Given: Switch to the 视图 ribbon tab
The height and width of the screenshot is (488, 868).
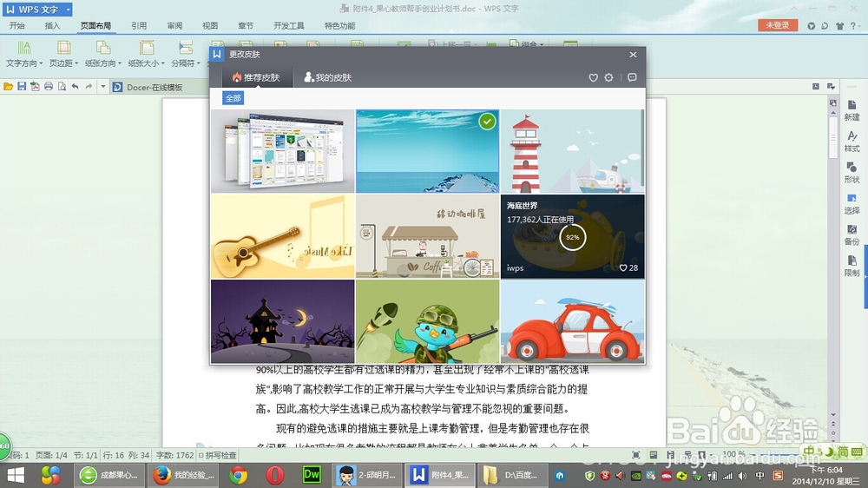Looking at the screenshot, I should 210,25.
